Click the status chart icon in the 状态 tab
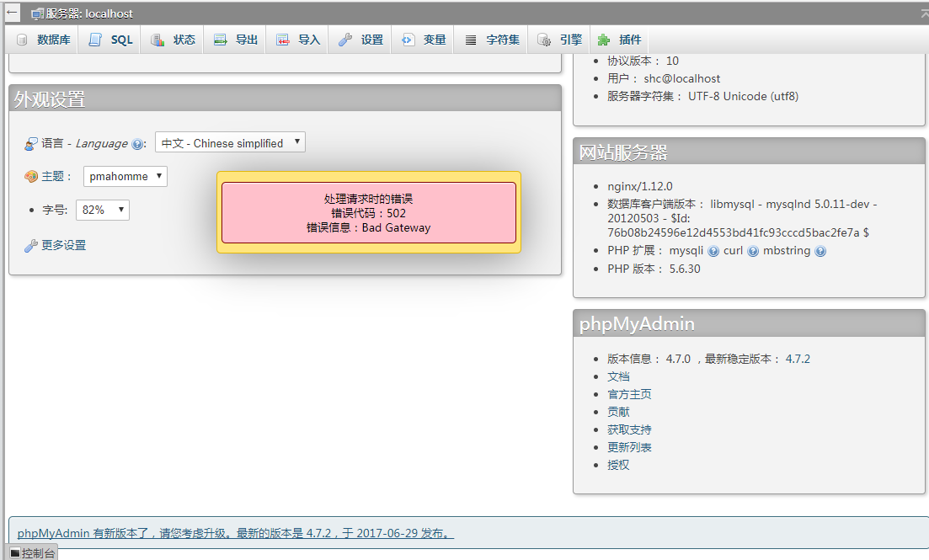 tap(157, 40)
